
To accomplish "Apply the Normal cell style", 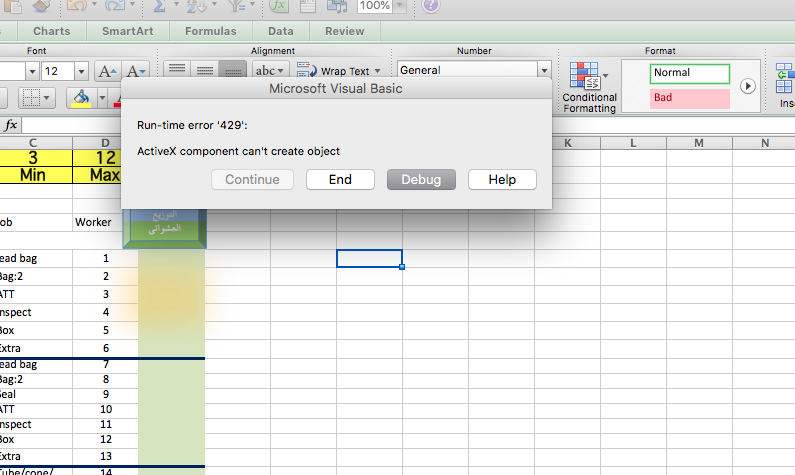I will [x=690, y=73].
